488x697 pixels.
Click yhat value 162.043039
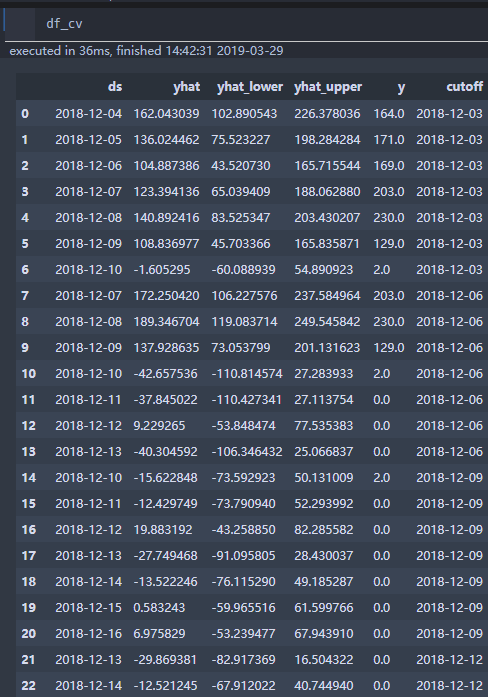pyautogui.click(x=166, y=114)
